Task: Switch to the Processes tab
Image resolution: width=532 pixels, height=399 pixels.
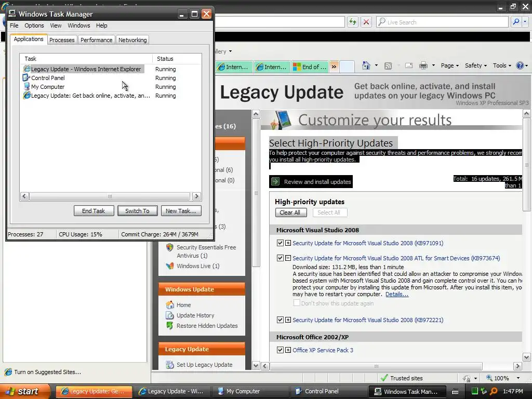Action: [62, 40]
